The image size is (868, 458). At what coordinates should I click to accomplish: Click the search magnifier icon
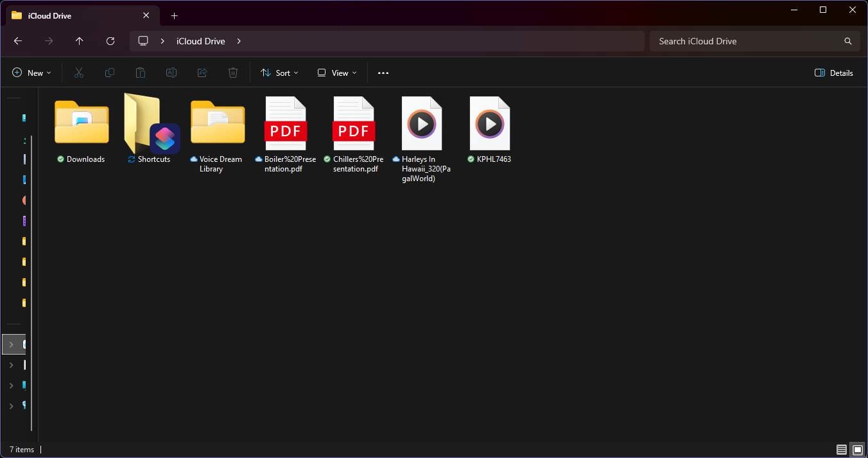[848, 41]
